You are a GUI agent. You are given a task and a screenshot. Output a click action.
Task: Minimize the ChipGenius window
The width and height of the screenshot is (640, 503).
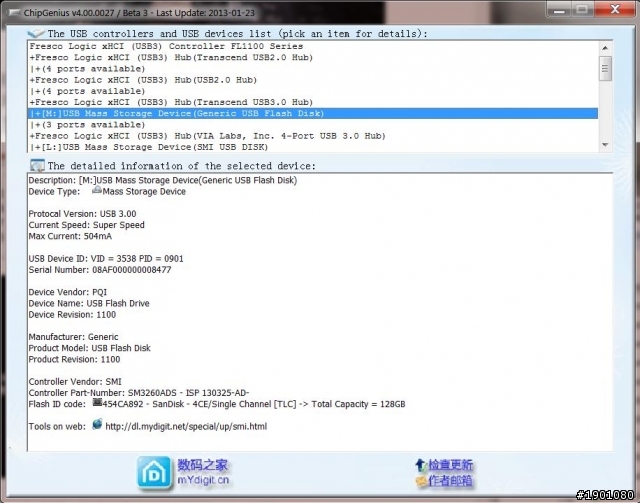(559, 9)
